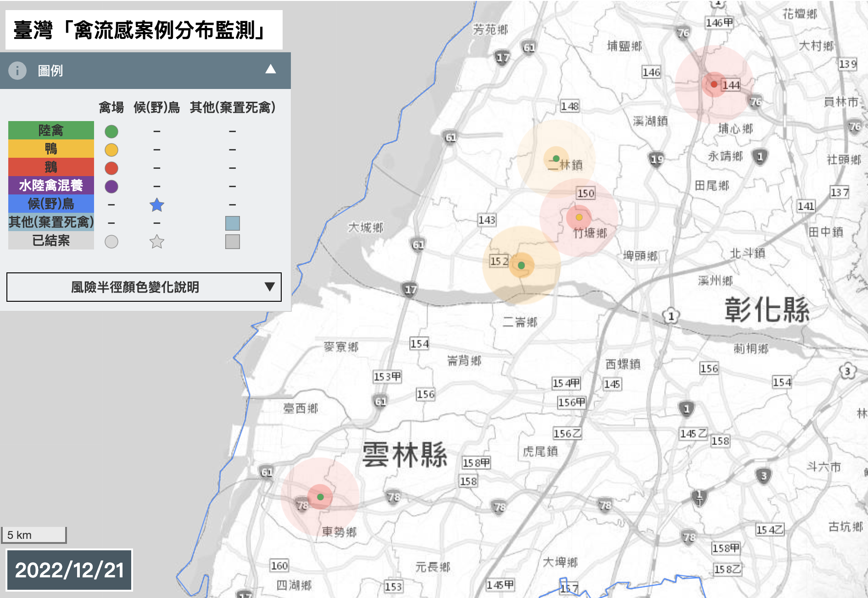Click the yellow duck marker at 竹塘鄉
Image resolution: width=868 pixels, height=598 pixels.
click(x=579, y=217)
